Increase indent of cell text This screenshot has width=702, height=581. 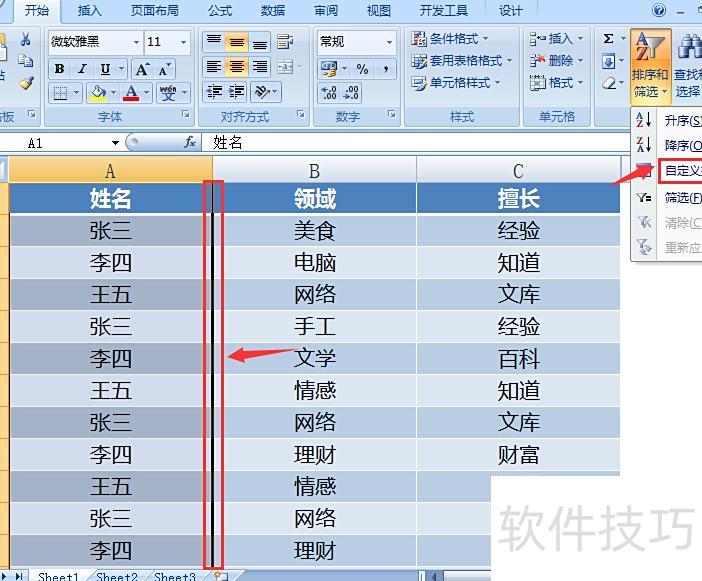(236, 92)
